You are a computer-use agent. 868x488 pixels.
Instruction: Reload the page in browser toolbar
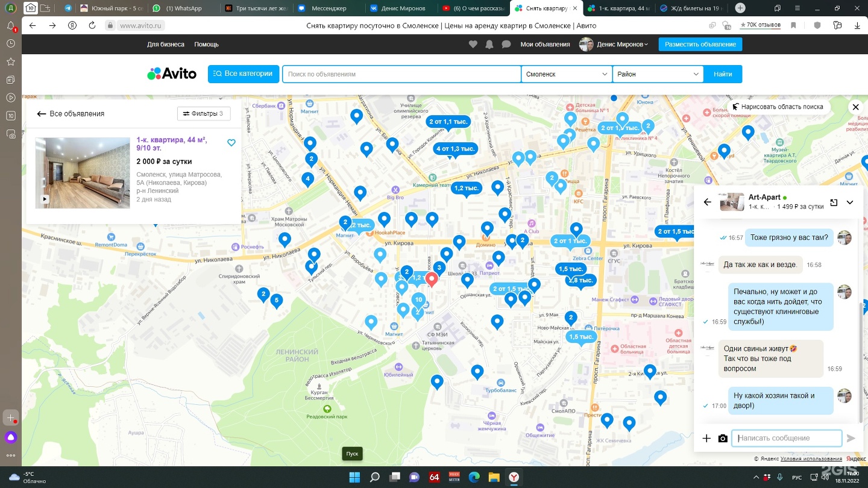[x=92, y=25]
